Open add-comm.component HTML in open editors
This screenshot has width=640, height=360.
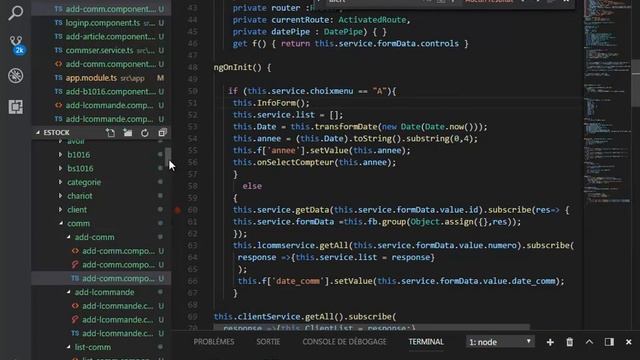(101, 64)
